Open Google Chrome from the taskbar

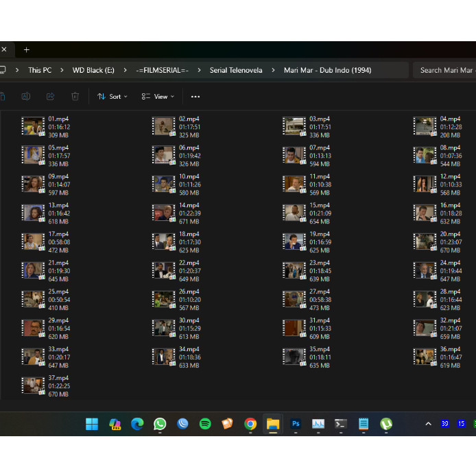pos(250,424)
